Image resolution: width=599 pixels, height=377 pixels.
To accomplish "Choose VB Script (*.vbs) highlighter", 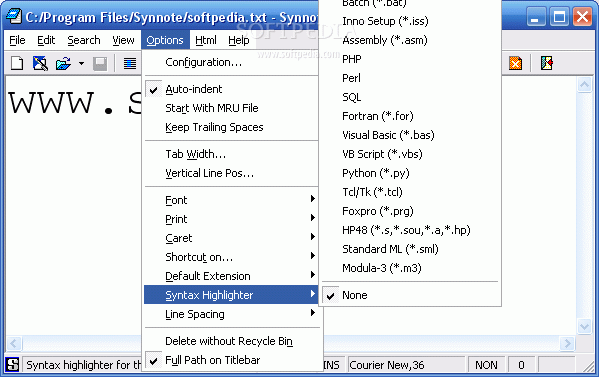I will (410, 154).
